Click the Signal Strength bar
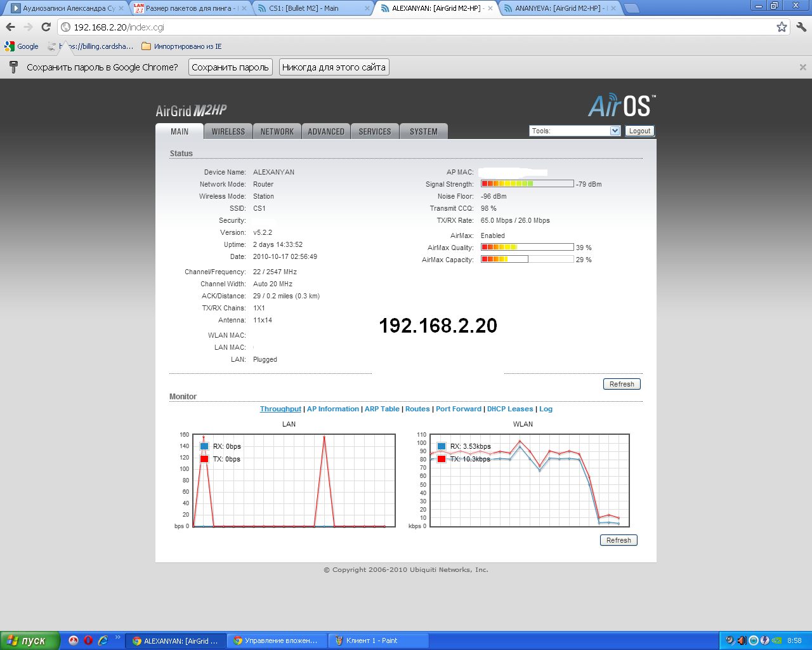 pos(527,183)
